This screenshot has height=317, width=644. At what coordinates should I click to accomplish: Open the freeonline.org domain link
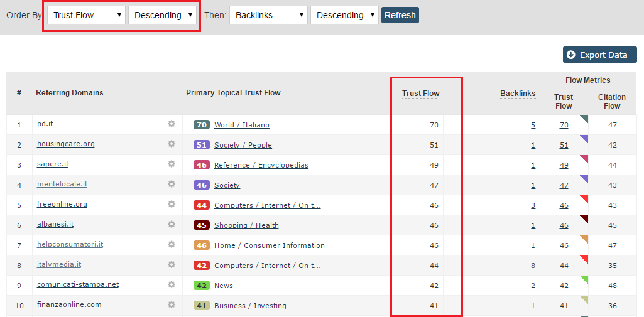click(x=62, y=204)
